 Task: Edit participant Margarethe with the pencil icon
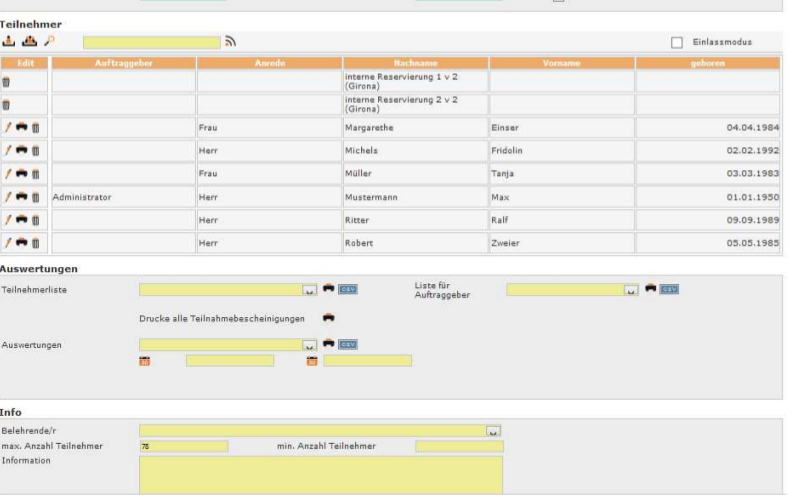tap(8, 128)
